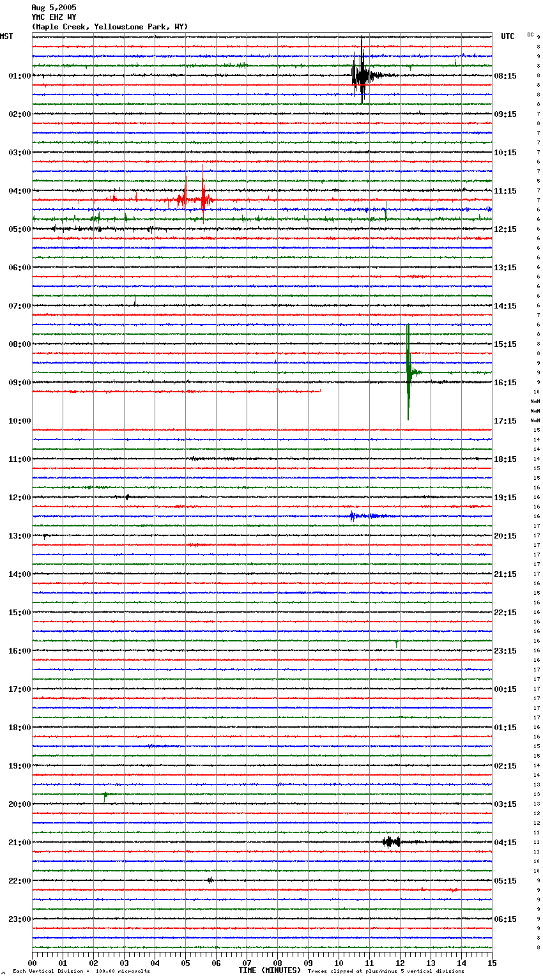The width and height of the screenshot is (543, 980).
Task: Click the "15" minute tick label
Action: [x=492, y=963]
